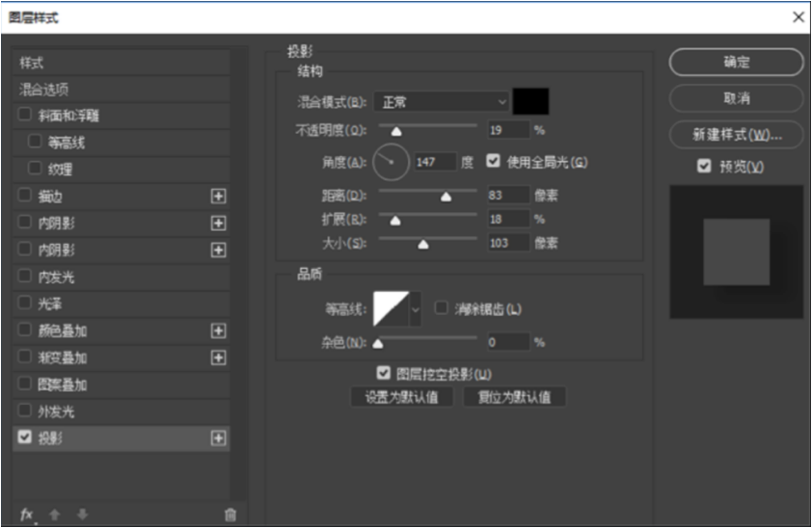The image size is (812, 528).
Task: Toggle 预览 checkbox
Action: 704,166
